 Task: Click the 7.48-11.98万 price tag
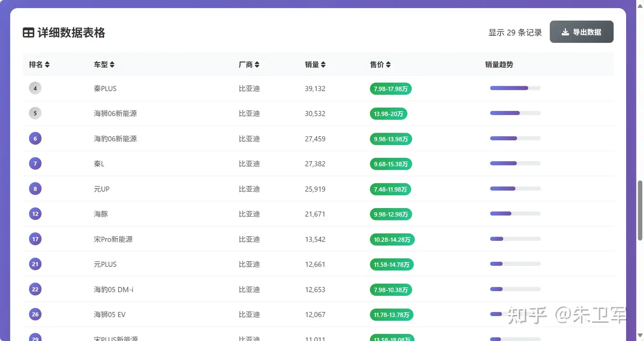tap(390, 189)
